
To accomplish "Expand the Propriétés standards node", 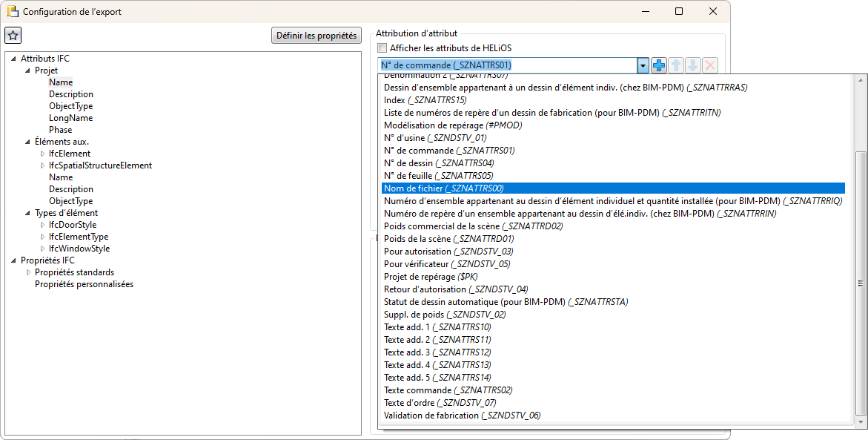I will tap(29, 272).
